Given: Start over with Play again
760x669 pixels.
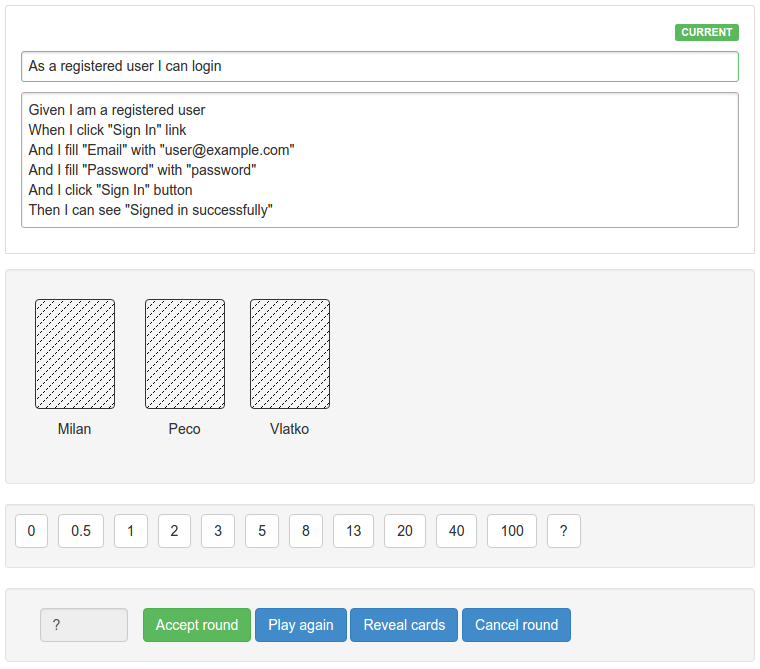Looking at the screenshot, I should [x=301, y=625].
